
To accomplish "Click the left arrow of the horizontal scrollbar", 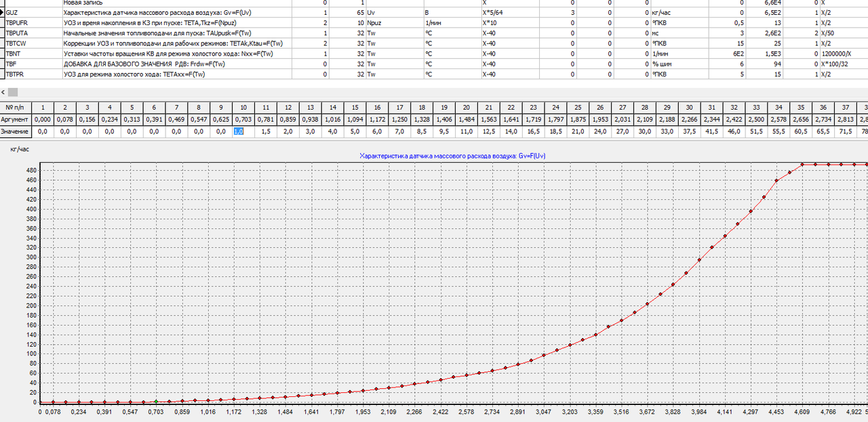I will tap(3, 92).
